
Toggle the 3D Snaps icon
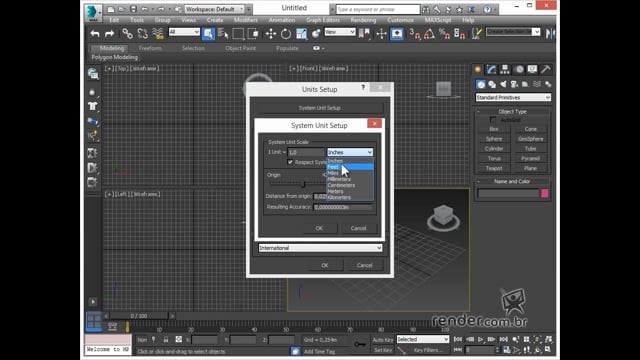[x=414, y=34]
